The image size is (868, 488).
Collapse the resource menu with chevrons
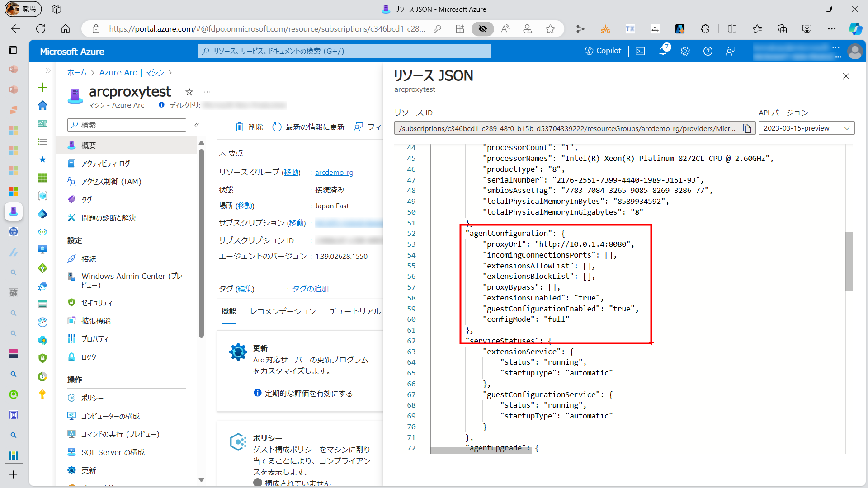pyautogui.click(x=197, y=125)
